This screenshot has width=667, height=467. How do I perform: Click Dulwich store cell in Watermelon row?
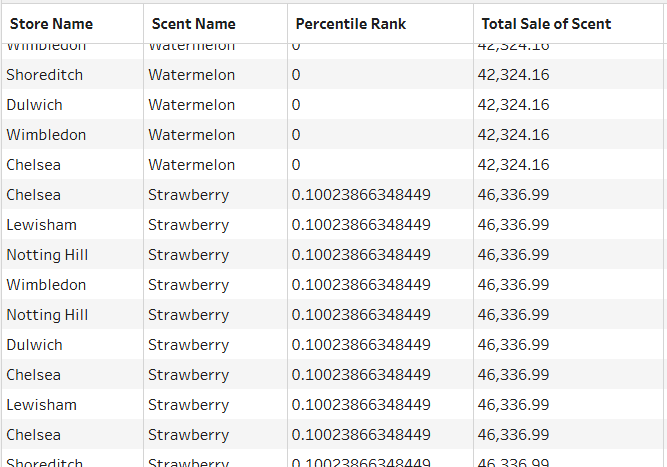click(34, 105)
